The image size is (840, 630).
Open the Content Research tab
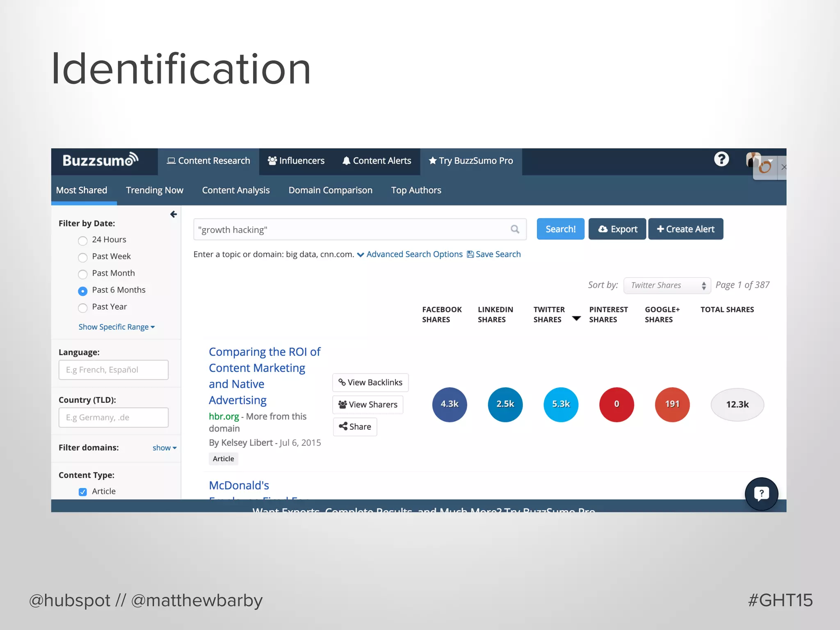(208, 161)
